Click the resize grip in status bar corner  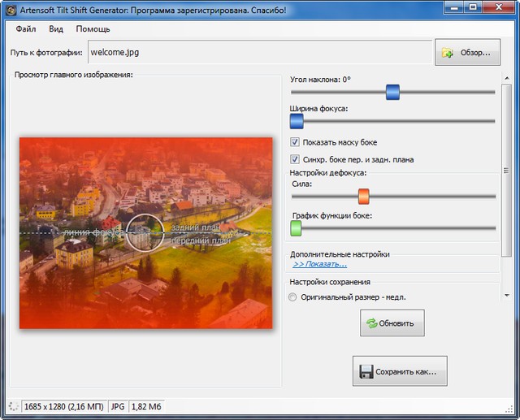coord(509,409)
